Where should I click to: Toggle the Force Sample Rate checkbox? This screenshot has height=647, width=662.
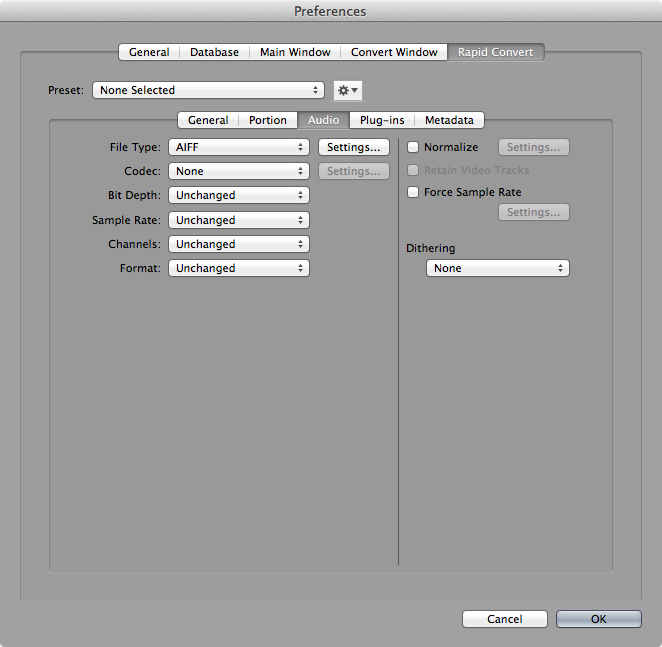point(413,192)
